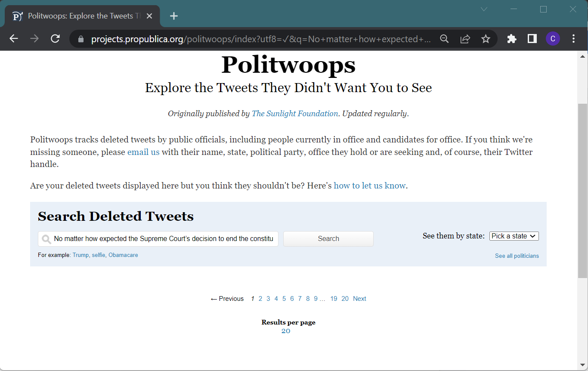Click the browser forward arrow

(x=34, y=39)
